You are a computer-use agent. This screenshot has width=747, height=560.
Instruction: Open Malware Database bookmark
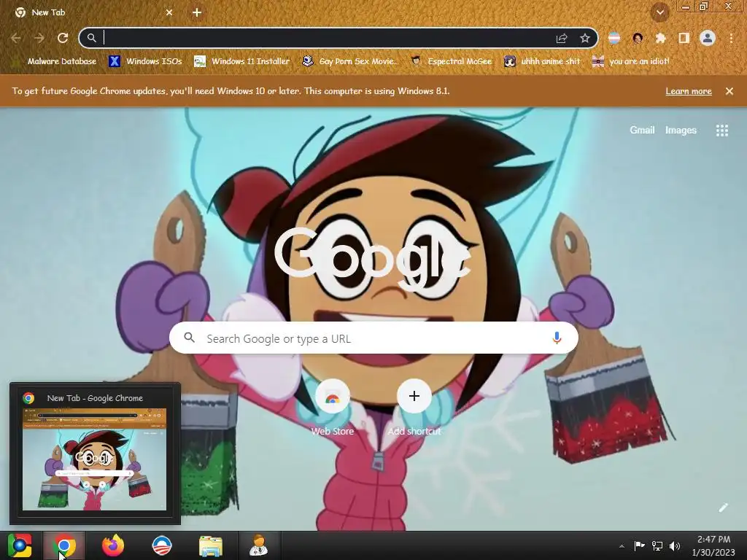point(56,61)
